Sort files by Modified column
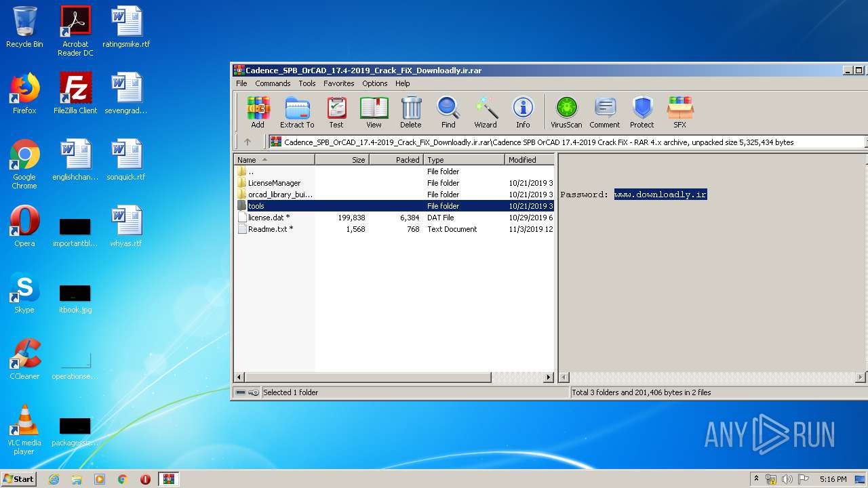Screen dimensions: 868x488 pyautogui.click(x=530, y=160)
